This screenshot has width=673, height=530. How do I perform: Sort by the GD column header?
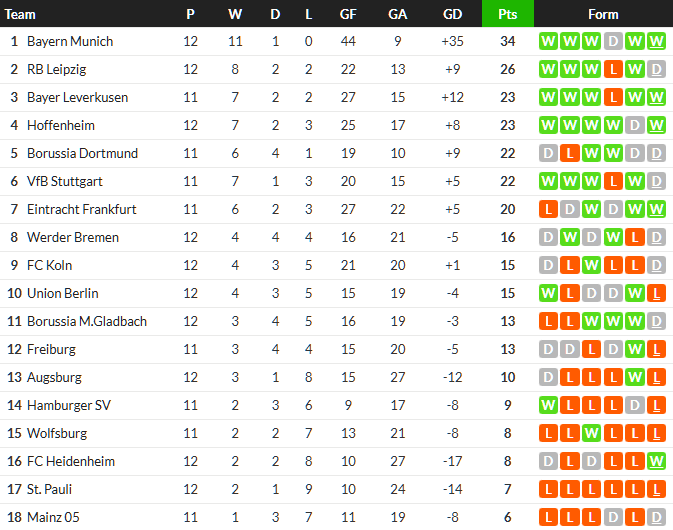[452, 14]
